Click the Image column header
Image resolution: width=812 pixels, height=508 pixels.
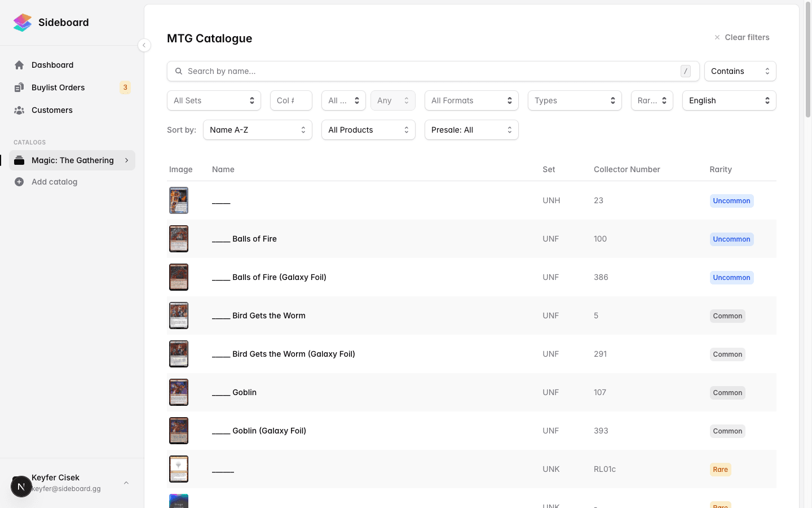[x=181, y=169]
